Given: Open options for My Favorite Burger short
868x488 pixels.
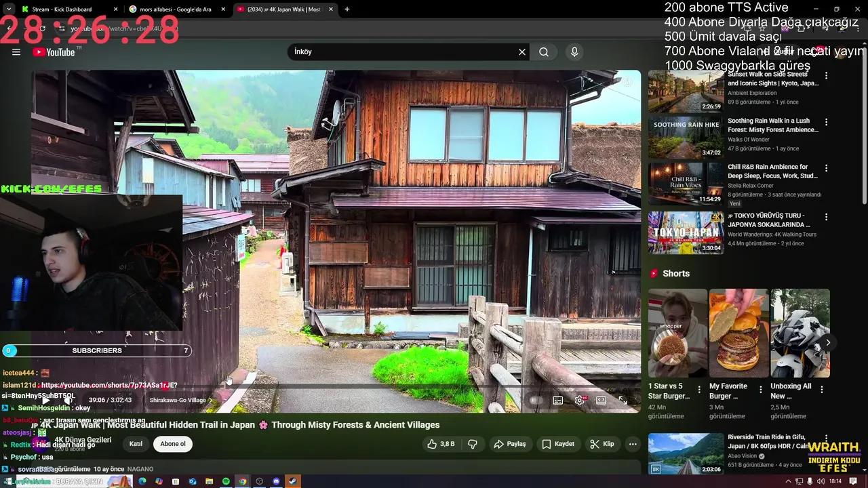Looking at the screenshot, I should point(760,390).
